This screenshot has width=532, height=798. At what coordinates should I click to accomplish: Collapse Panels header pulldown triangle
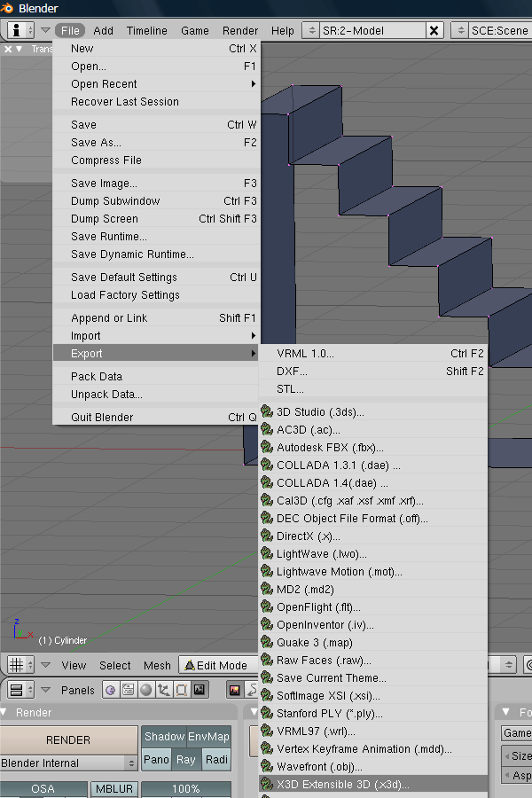pyautogui.click(x=46, y=690)
